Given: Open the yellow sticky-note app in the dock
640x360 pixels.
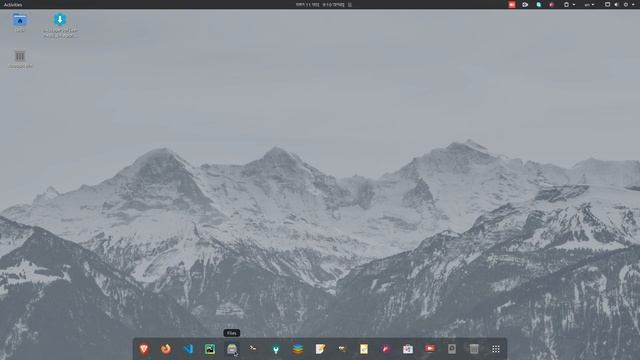Looking at the screenshot, I should (x=364, y=349).
